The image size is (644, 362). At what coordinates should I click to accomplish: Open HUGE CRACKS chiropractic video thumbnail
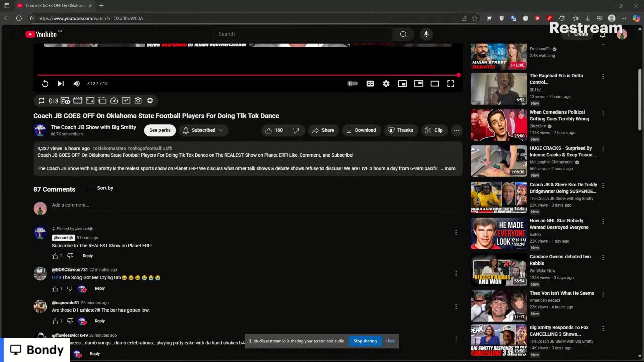coord(499,161)
